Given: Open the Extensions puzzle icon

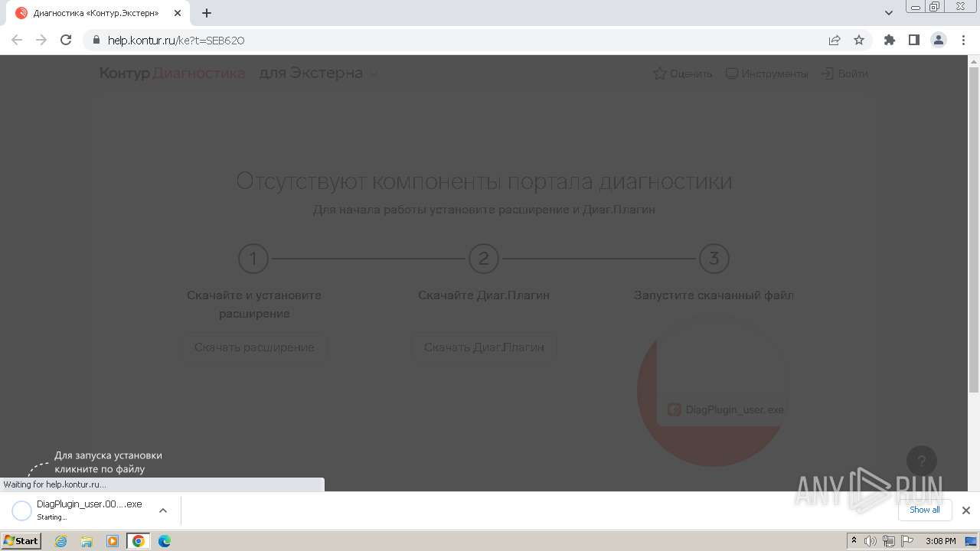Looking at the screenshot, I should (x=889, y=40).
